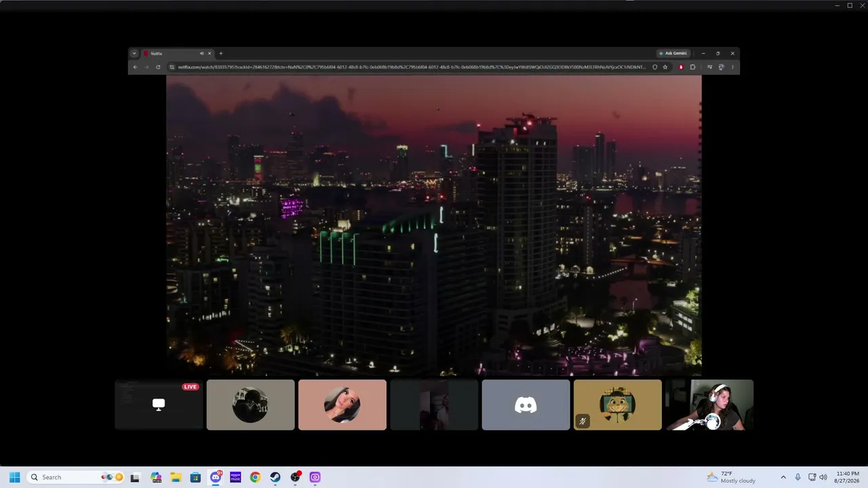868x488 pixels.
Task: Open Microsoft Store from the taskbar
Action: pyautogui.click(x=195, y=477)
